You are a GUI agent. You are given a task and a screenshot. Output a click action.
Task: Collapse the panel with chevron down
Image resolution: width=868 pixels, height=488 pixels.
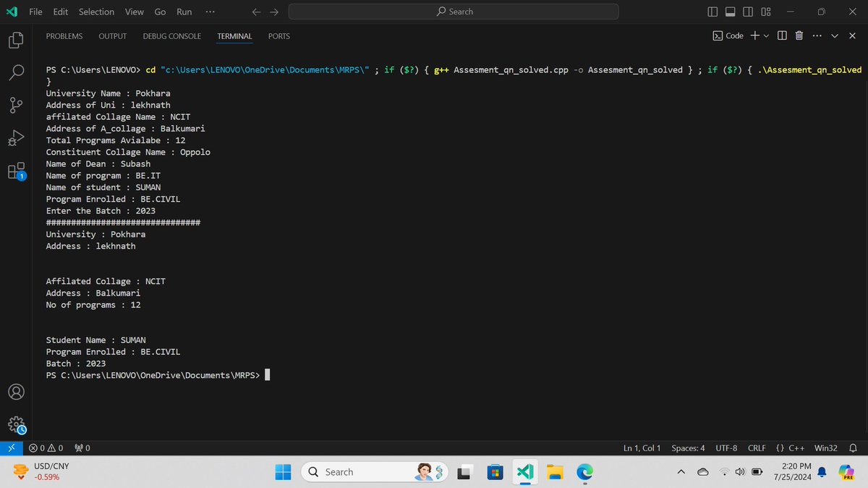(834, 35)
